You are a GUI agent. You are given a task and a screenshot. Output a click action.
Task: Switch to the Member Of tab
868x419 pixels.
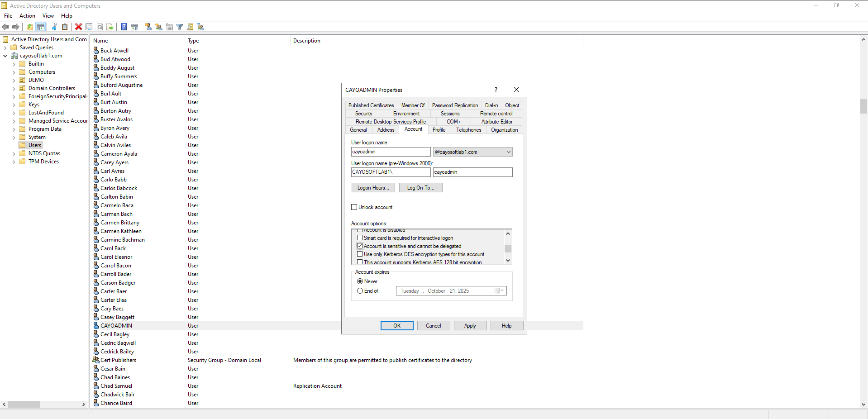413,105
